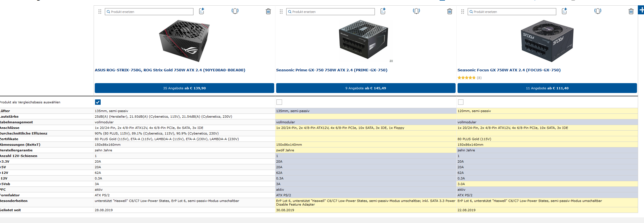
Task: Click the five-star rating of Seasonic Focus GX
Action: coord(467,78)
